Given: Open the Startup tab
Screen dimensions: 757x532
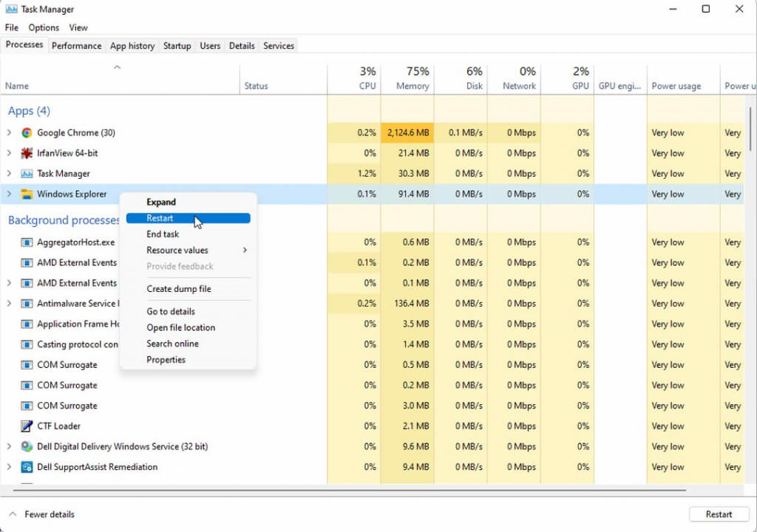Looking at the screenshot, I should [177, 46].
